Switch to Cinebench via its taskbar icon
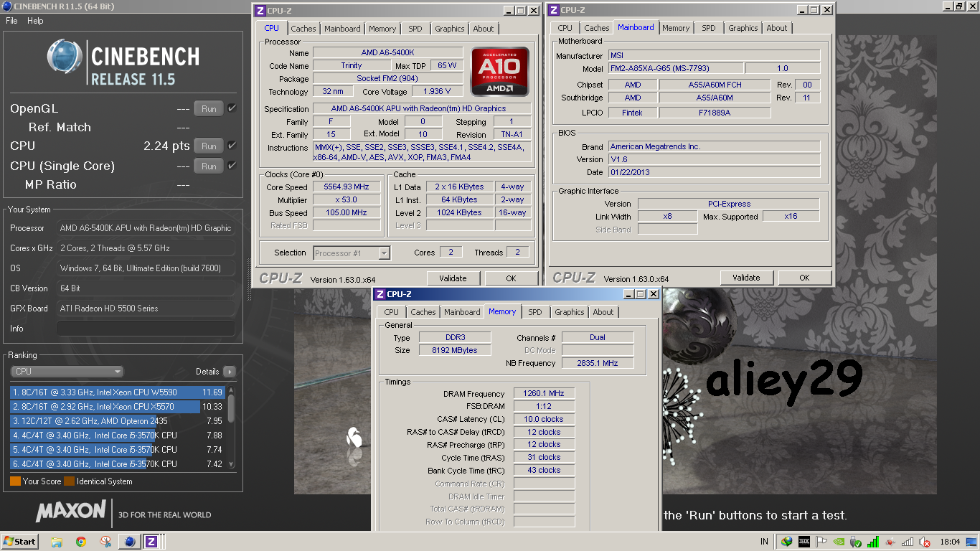 tap(129, 542)
